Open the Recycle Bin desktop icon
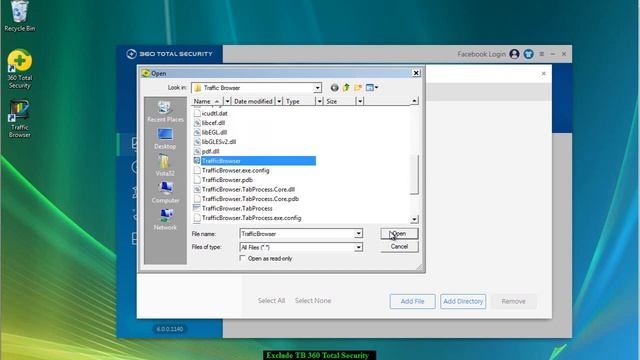Screen dimensions: 640x360 (19, 16)
